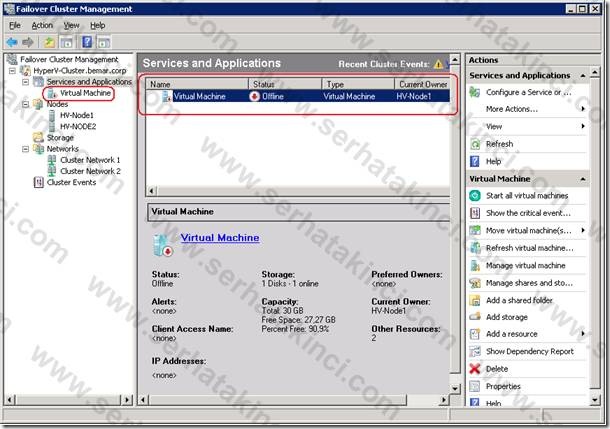Click the Configure a Service icon
Viewport: 610px width, 429px height.
475,92
